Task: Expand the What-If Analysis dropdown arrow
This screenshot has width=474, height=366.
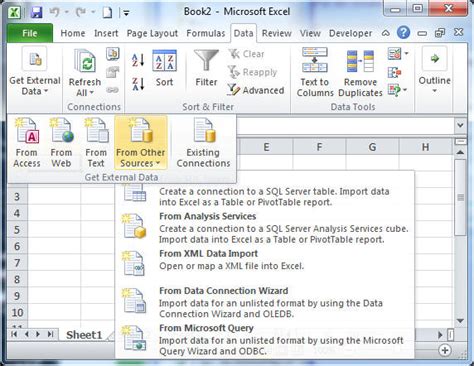Action: (x=405, y=90)
